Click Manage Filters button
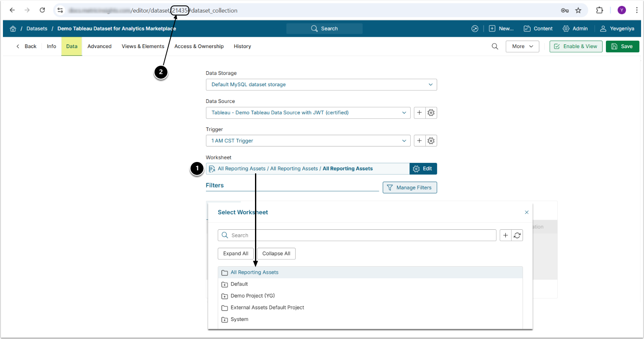 [410, 187]
